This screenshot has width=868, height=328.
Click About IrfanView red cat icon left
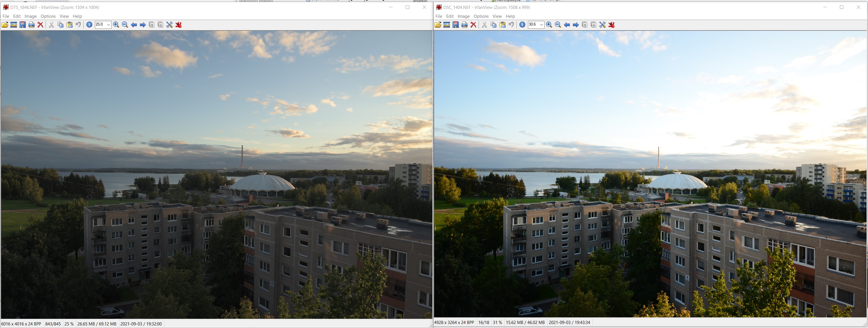pyautogui.click(x=179, y=25)
